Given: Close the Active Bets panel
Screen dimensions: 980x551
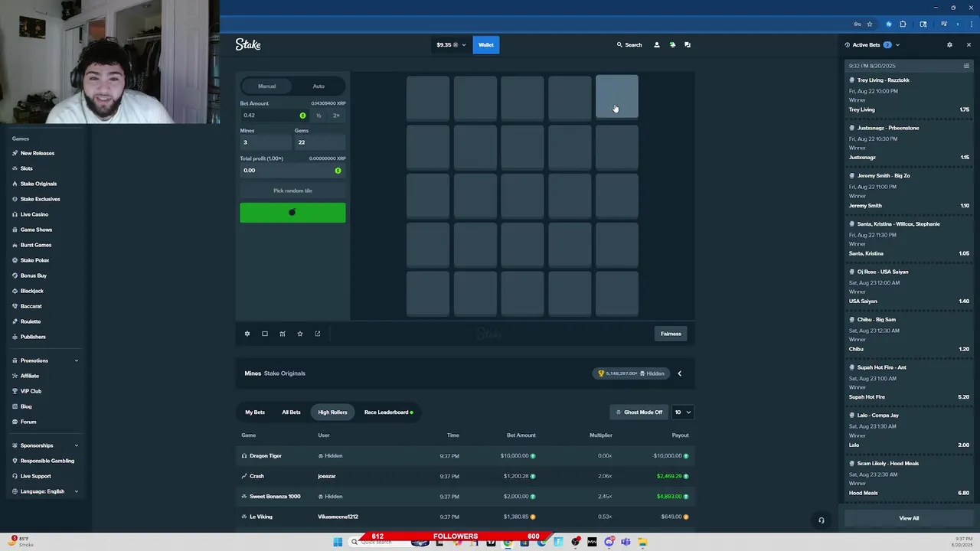Looking at the screenshot, I should coord(969,45).
